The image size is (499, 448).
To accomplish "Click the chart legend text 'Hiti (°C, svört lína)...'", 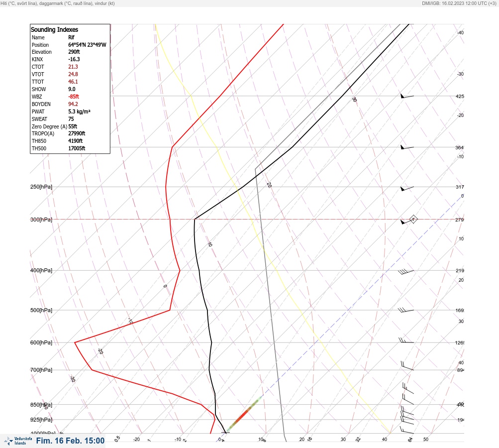I will point(58,3).
